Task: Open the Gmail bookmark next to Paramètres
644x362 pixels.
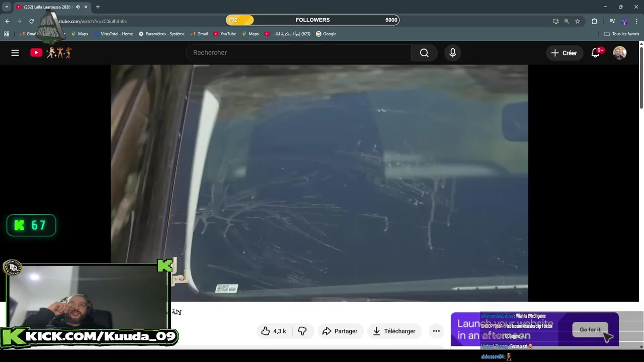Action: [x=199, y=34]
